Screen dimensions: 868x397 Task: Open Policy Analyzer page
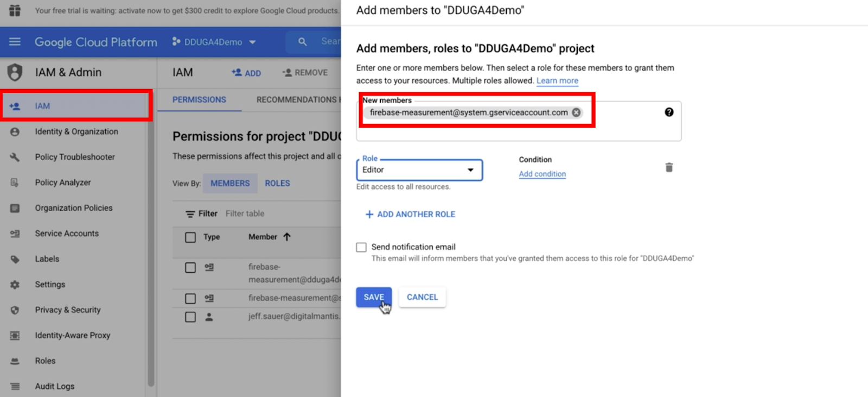pos(74,182)
